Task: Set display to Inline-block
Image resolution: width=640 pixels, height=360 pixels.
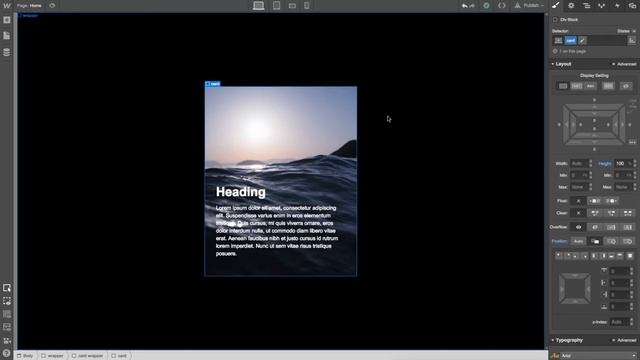Action: click(577, 86)
